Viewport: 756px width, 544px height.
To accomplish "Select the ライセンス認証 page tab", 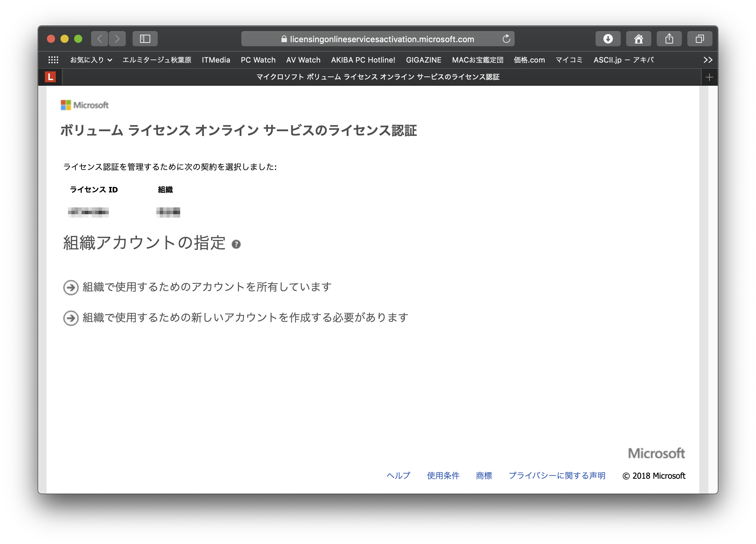I will tap(378, 77).
